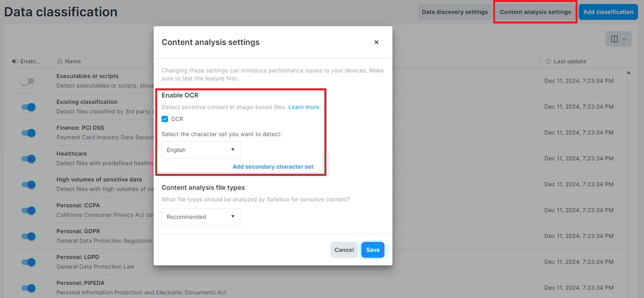Image resolution: width=644 pixels, height=298 pixels.
Task: Open Content analysis settings
Action: [535, 12]
